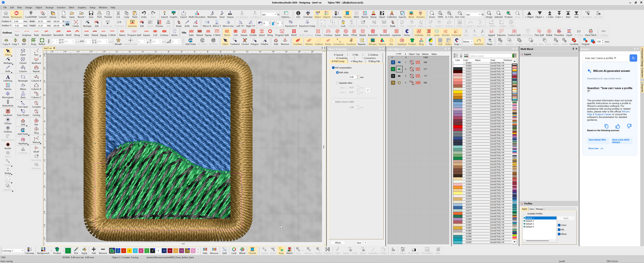The image size is (644, 263).
Task: Open the Monogram tool
Action: (8, 95)
